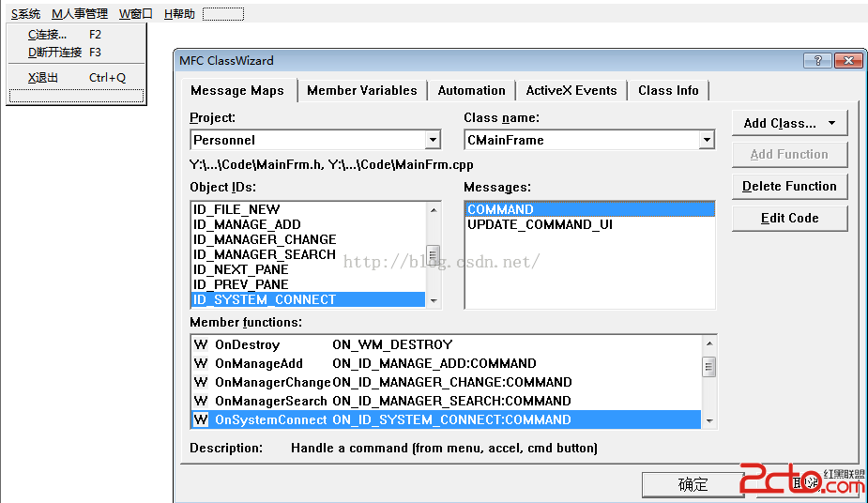Click Member functions scrollbar down arrow
The image size is (868, 503).
coord(709,421)
